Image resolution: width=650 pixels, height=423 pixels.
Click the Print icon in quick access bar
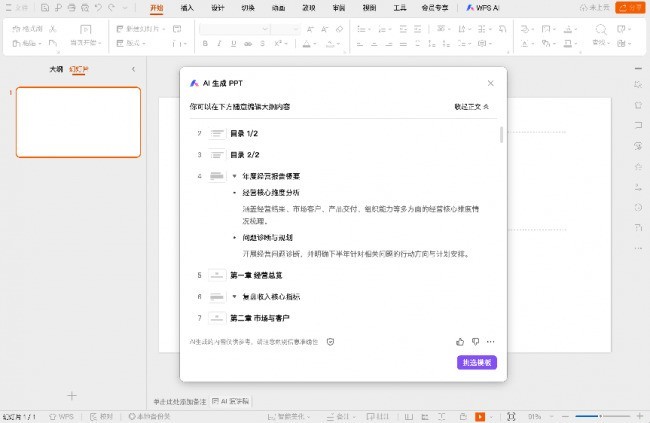(x=71, y=7)
